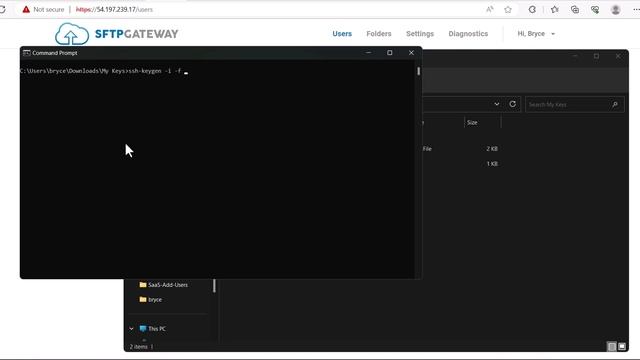Open the Users tab in SFTP Gateway
The height and width of the screenshot is (360, 640).
pos(342,34)
